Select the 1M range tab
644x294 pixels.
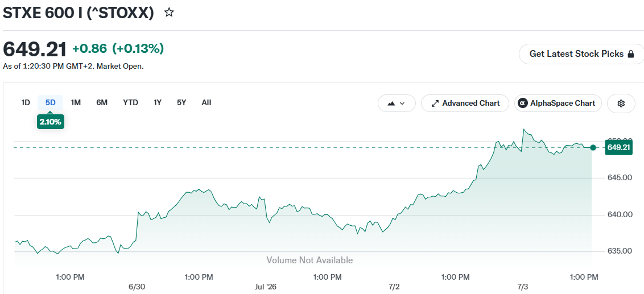[76, 103]
